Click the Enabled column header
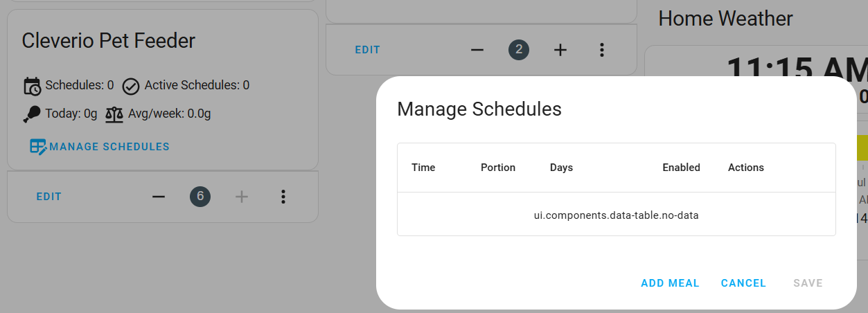This screenshot has height=313, width=868. point(681,168)
